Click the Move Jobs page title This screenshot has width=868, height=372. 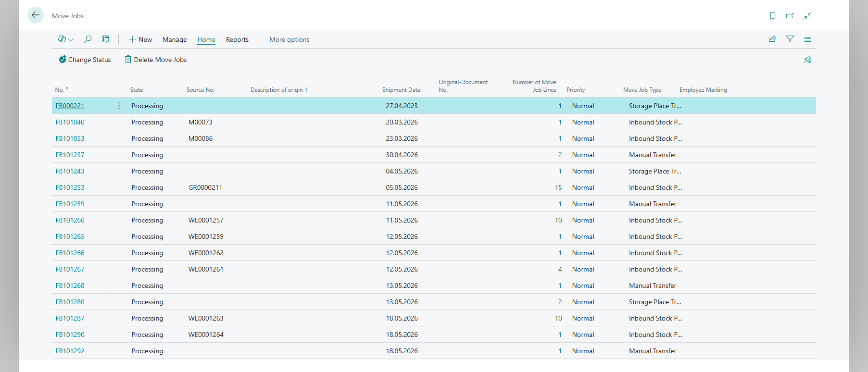pos(68,16)
